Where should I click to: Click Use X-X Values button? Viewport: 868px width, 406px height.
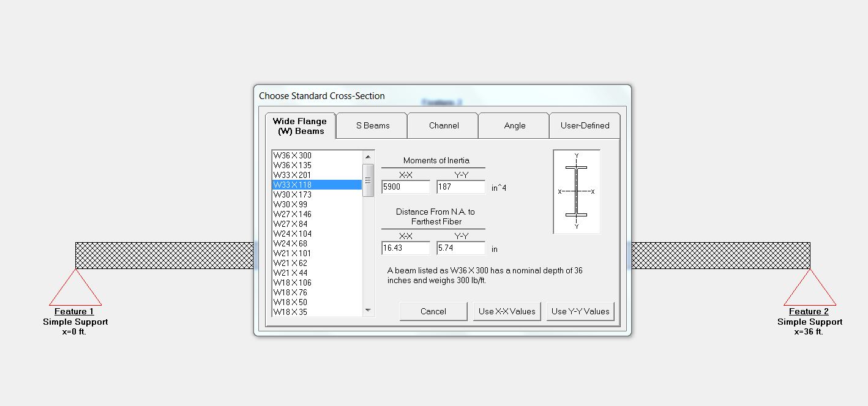click(507, 311)
